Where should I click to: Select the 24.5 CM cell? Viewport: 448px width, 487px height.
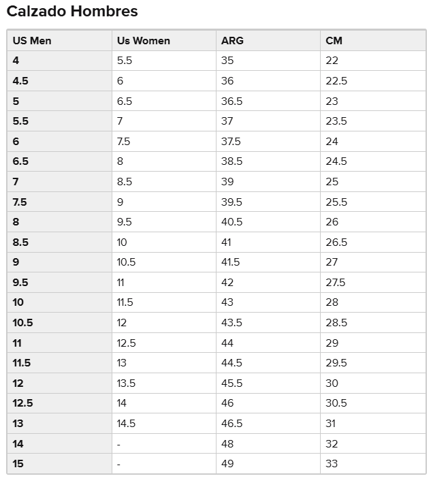[x=336, y=161]
